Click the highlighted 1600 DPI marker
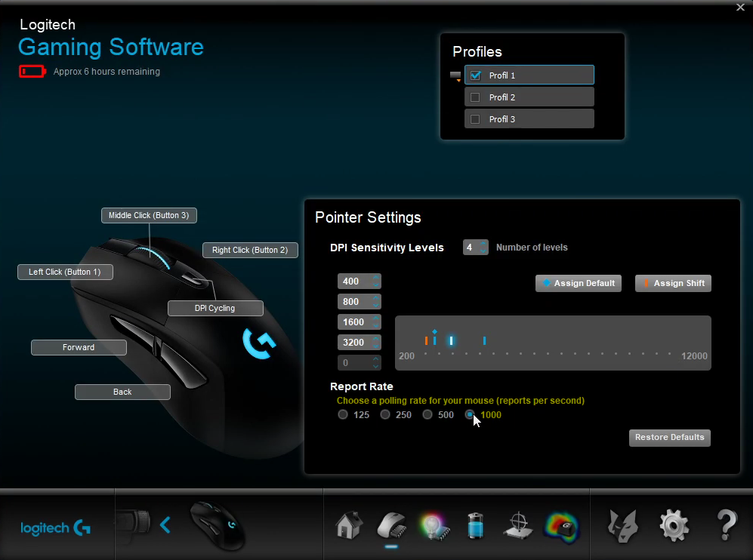 [451, 340]
